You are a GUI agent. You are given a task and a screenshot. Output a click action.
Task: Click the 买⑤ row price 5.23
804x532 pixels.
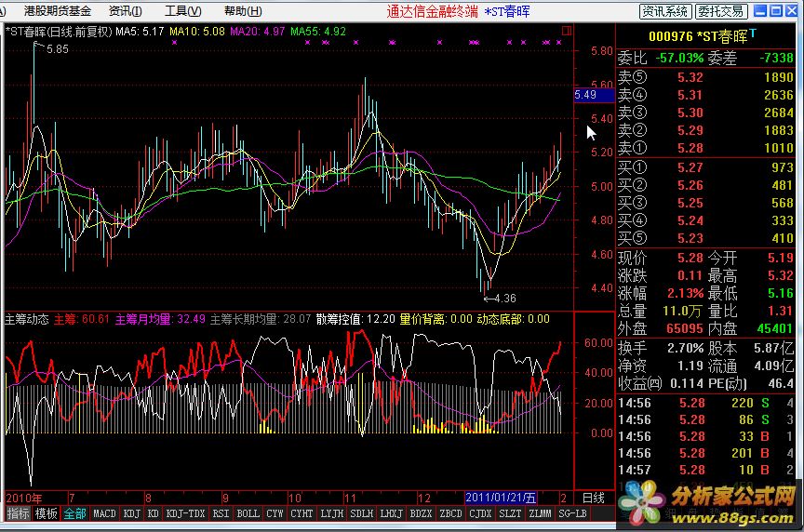tap(690, 238)
